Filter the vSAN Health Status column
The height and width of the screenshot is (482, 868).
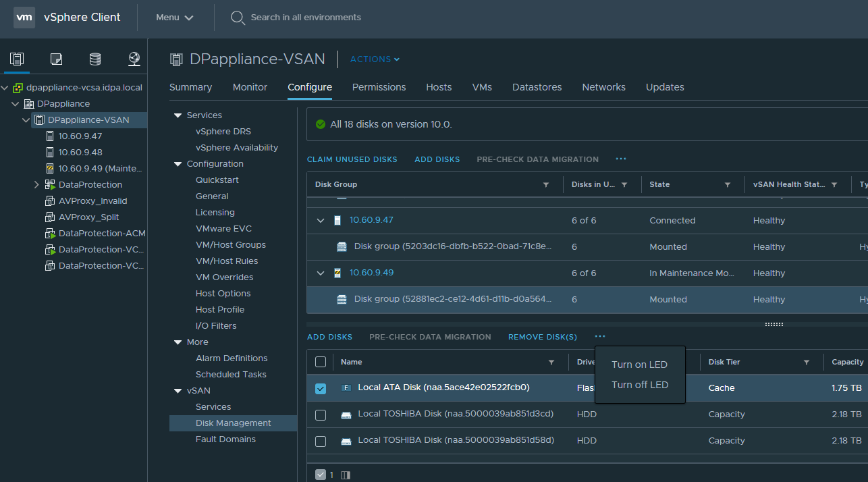pyautogui.click(x=834, y=185)
